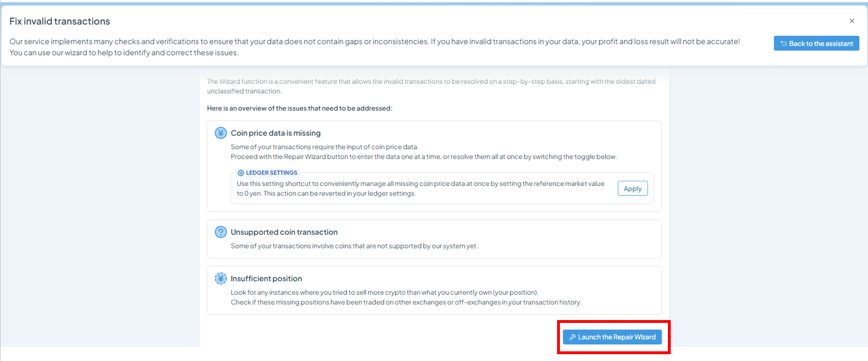Click the return arrow icon in the Back button

click(x=783, y=44)
